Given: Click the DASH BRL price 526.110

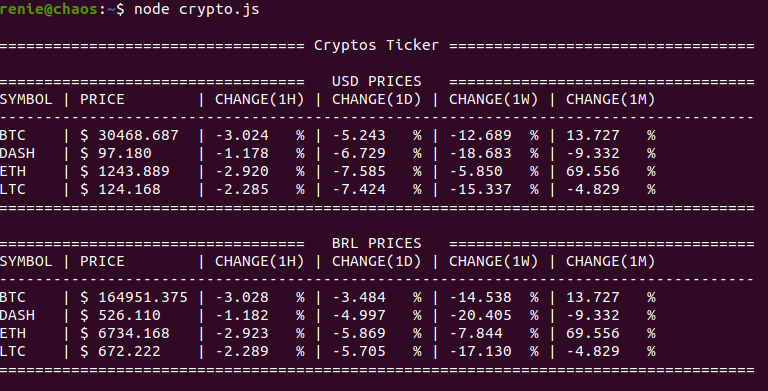Looking at the screenshot, I should (x=129, y=316).
